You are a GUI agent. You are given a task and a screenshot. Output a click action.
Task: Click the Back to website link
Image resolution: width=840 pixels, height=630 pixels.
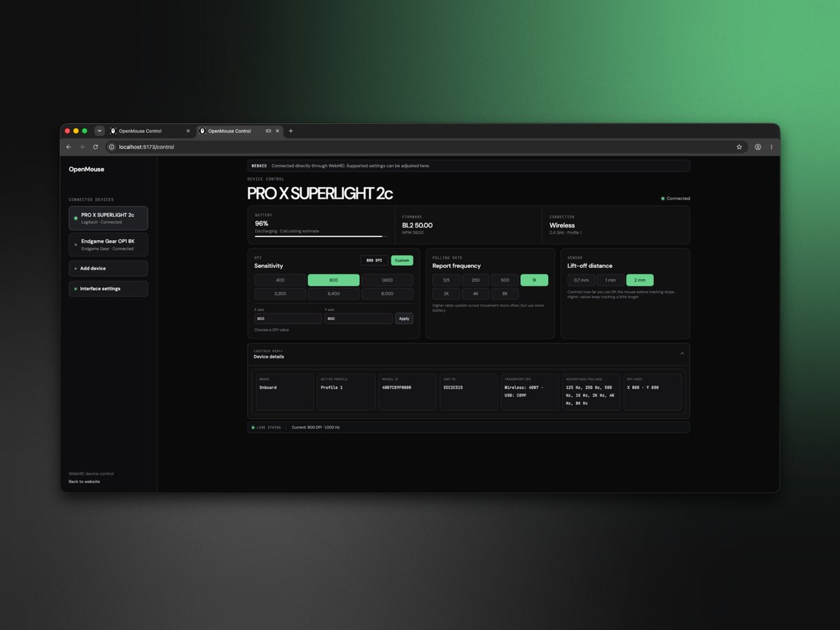(x=84, y=482)
